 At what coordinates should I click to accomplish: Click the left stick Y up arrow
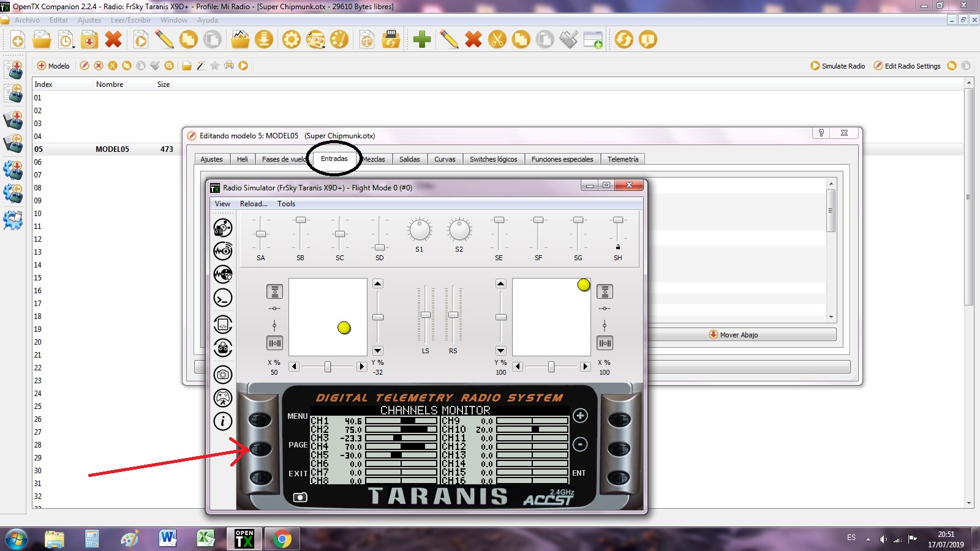click(x=378, y=283)
